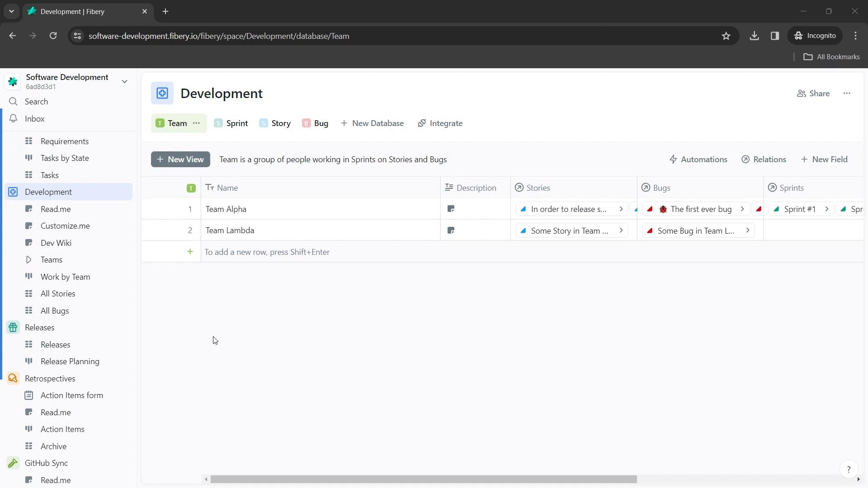Click the Sprint database icon
The width and height of the screenshot is (868, 488).
(x=218, y=123)
